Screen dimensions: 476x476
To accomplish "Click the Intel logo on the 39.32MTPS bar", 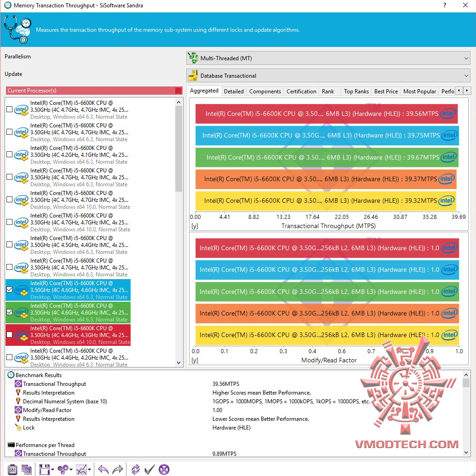I will 446,201.
